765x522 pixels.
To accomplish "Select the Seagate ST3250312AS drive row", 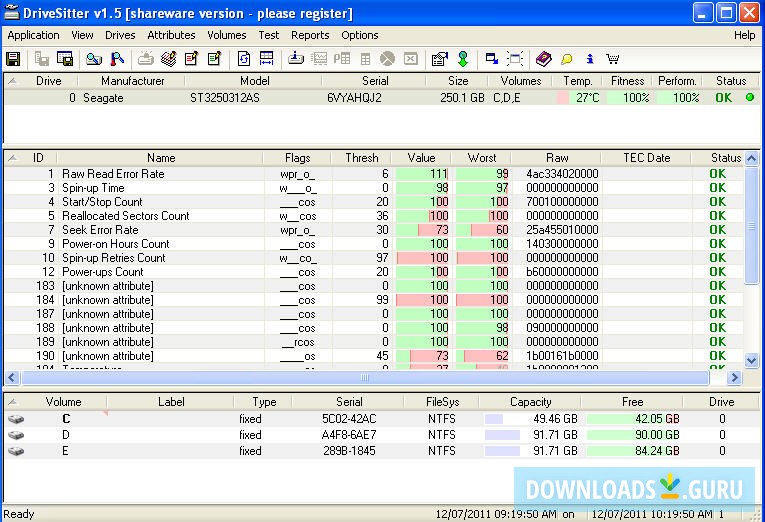I will click(381, 98).
